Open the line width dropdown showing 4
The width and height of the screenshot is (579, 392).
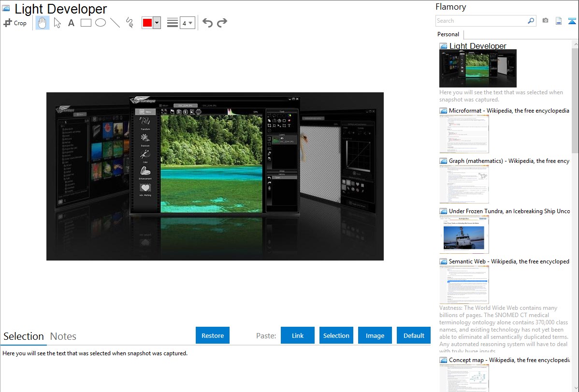188,23
